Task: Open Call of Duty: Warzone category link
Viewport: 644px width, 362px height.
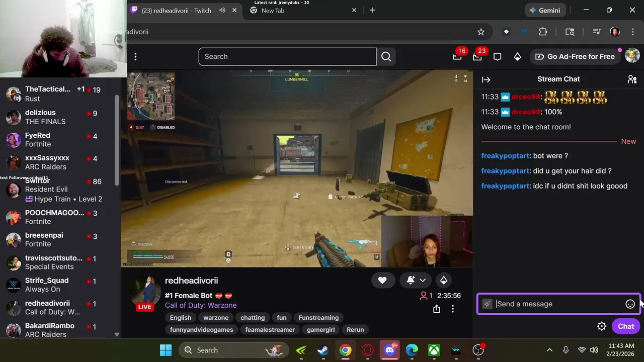Action: coord(201,305)
